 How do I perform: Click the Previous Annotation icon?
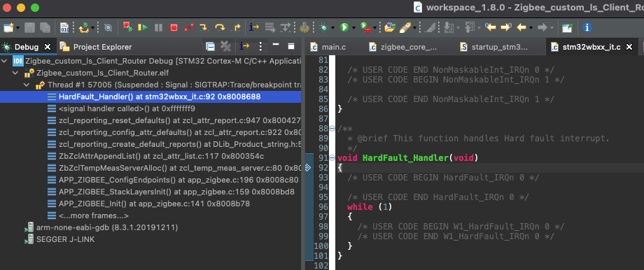[x=470, y=27]
